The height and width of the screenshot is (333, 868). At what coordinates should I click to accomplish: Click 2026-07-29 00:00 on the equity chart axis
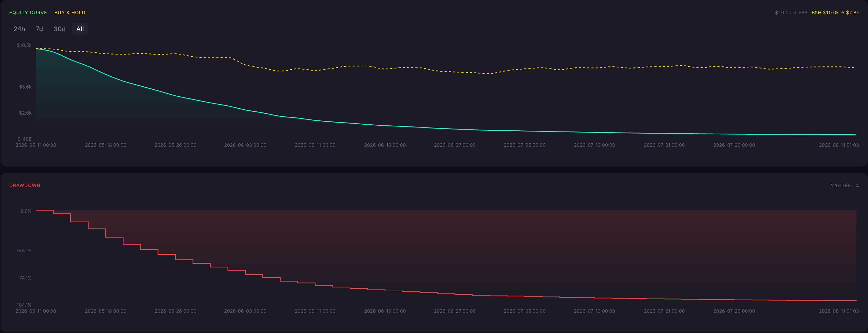coord(734,145)
